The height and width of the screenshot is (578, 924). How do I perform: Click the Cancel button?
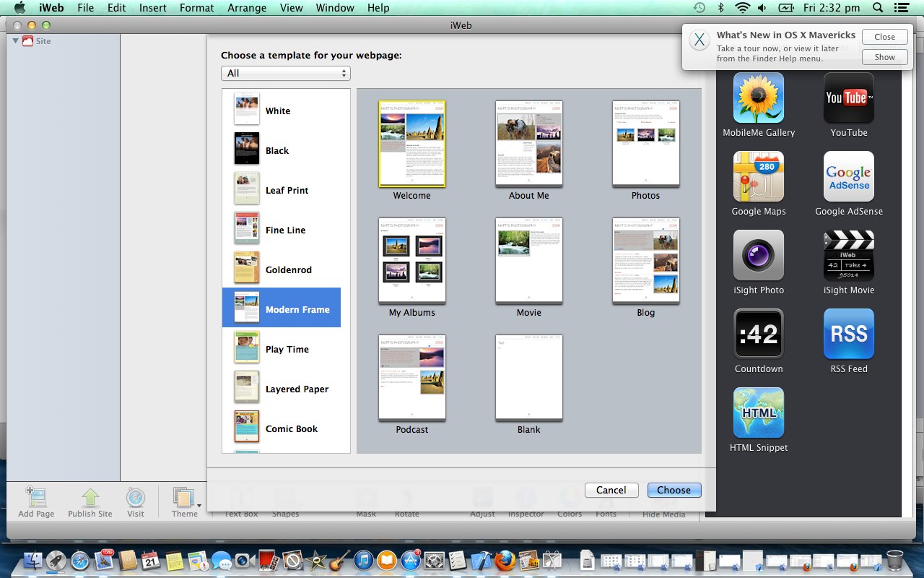[611, 490]
